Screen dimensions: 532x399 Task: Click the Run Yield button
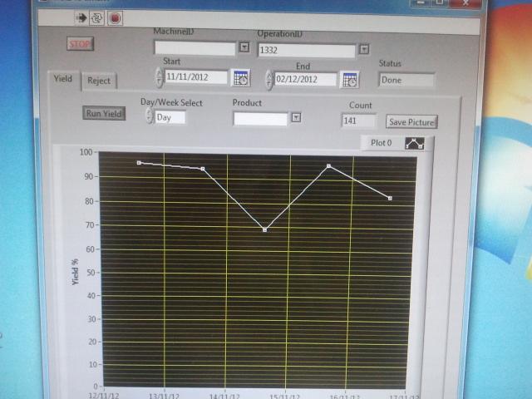[x=104, y=113]
